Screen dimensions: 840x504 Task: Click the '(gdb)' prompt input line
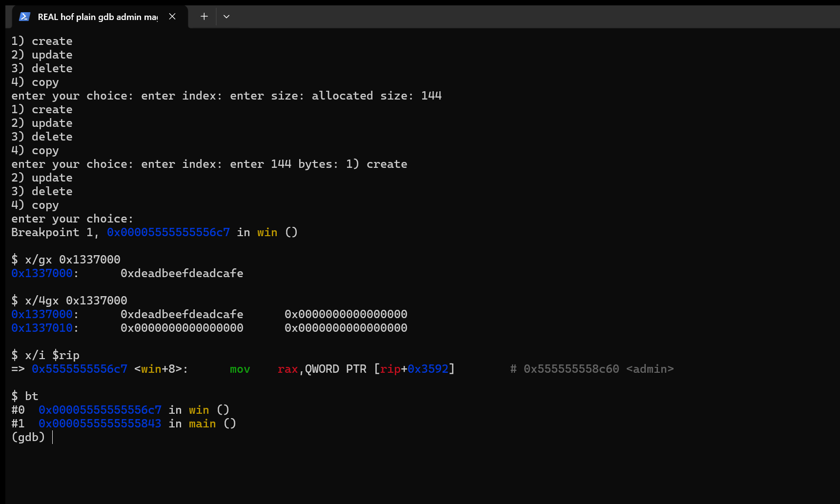click(32, 437)
